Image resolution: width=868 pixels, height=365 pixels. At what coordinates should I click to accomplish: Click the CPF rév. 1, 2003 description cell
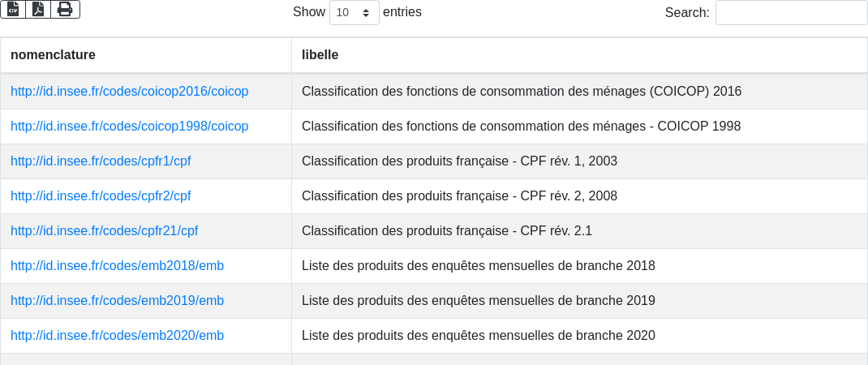(579, 161)
